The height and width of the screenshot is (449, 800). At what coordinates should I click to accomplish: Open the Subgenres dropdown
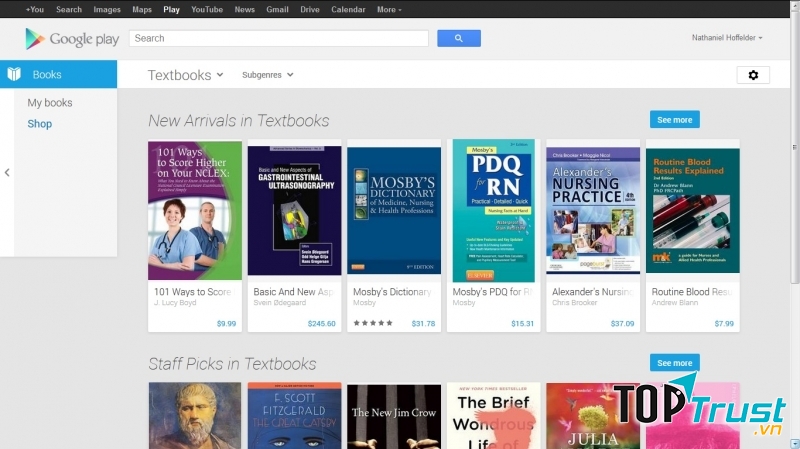coord(267,75)
